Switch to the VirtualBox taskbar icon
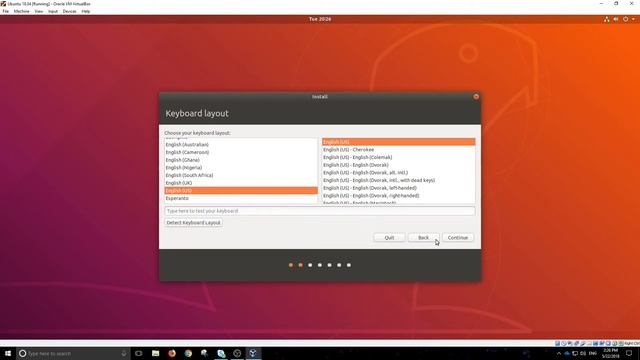 [253, 353]
